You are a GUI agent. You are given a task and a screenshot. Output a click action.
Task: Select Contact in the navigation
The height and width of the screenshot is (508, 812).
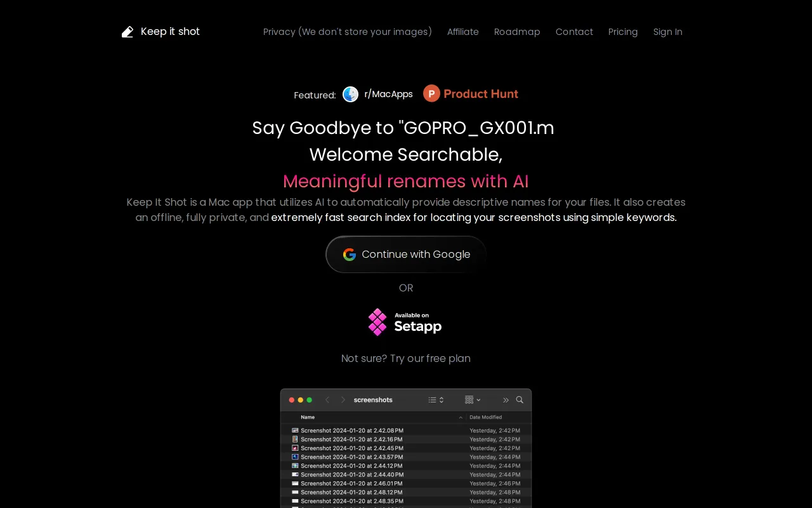[x=574, y=32]
